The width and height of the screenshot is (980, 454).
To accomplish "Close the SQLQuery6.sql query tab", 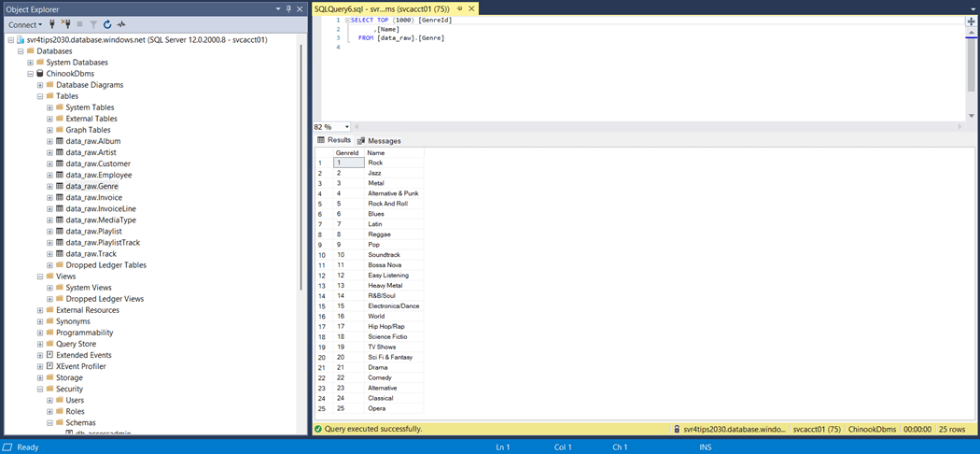I will (471, 8).
